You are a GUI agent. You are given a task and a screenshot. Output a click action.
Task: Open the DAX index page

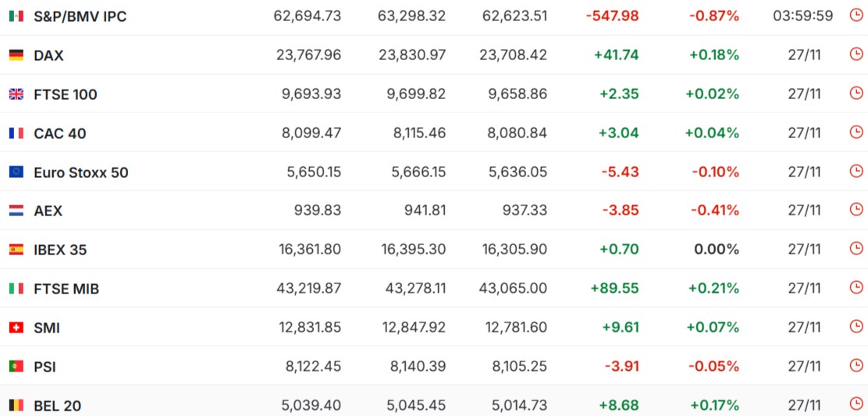48,55
